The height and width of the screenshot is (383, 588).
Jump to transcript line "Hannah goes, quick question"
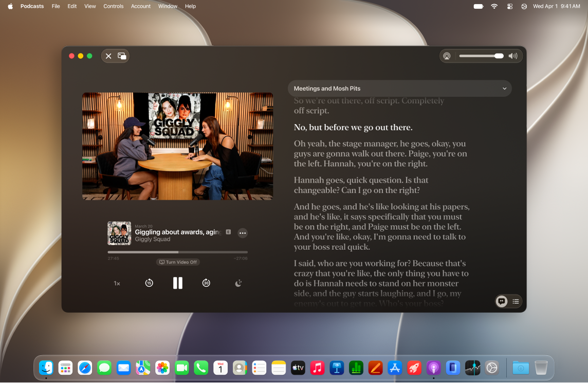tap(361, 185)
